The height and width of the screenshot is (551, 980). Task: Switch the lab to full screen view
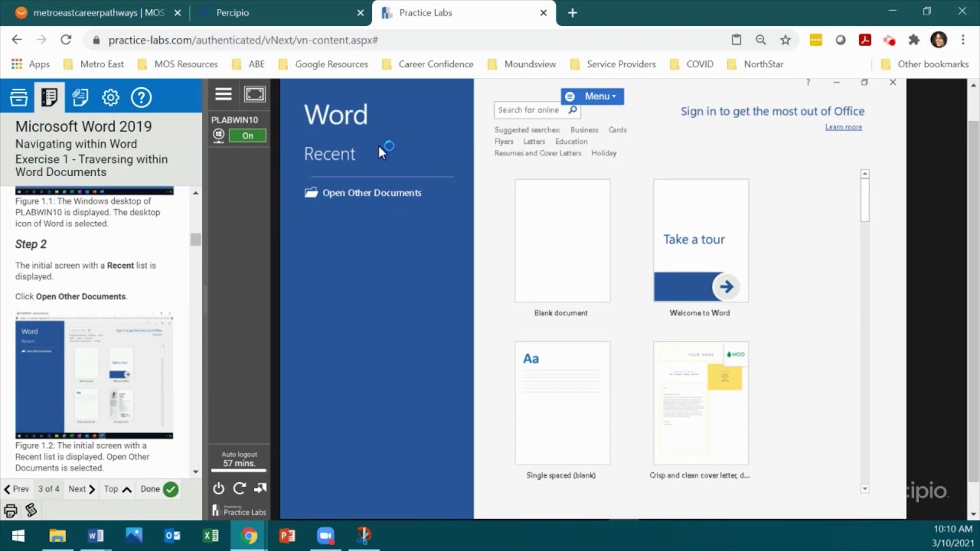click(x=254, y=94)
